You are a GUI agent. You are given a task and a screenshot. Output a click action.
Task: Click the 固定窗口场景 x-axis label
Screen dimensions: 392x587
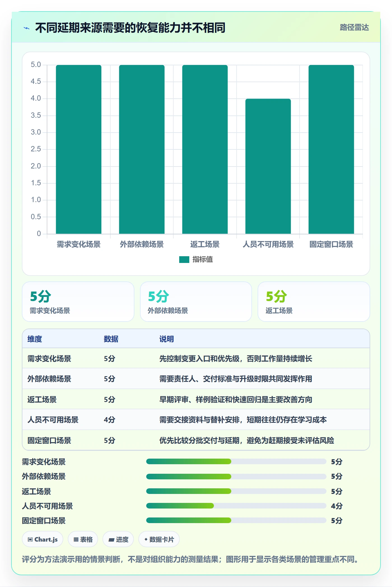[331, 244]
